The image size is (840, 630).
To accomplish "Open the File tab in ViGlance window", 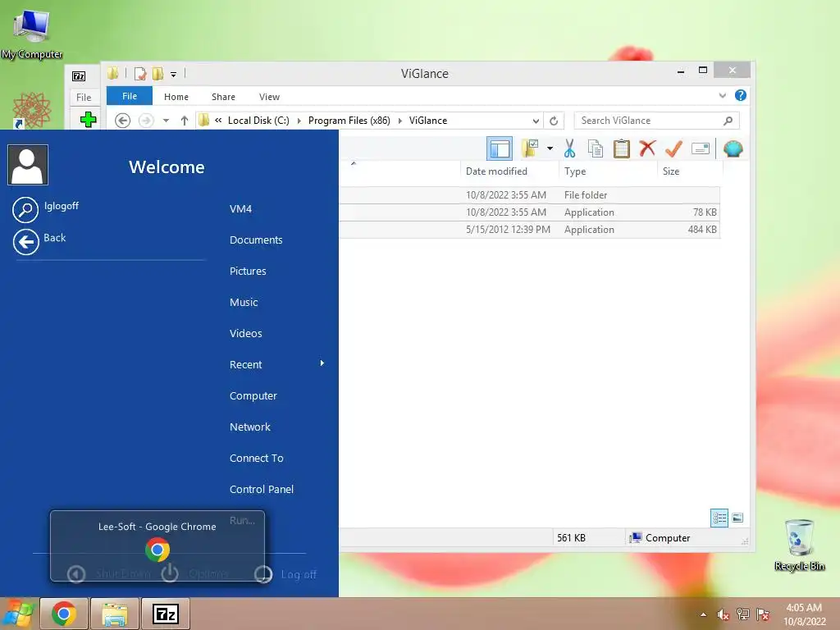I will click(x=130, y=96).
